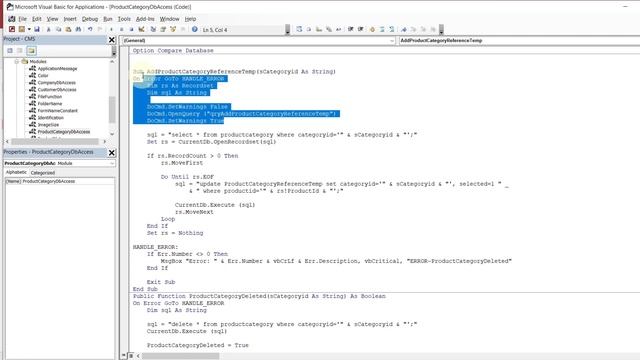Viewport: 640px width, 360px height.
Task: Open the Insert menu
Action: tap(70, 19)
